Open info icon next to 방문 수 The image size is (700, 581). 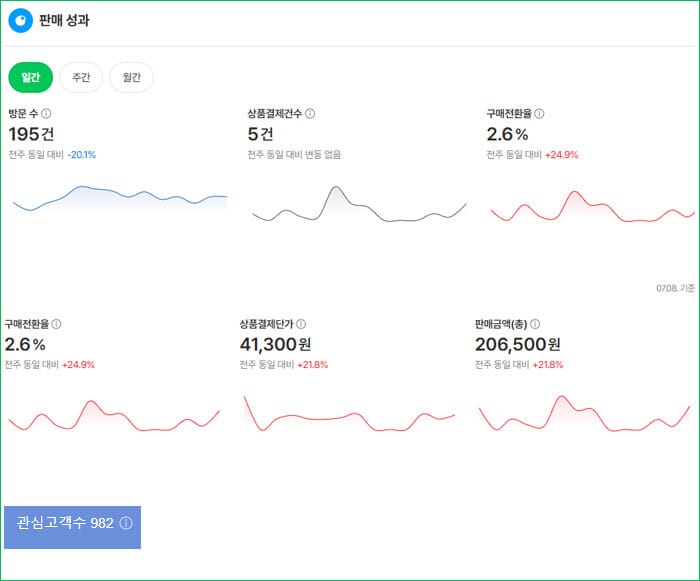[x=46, y=114]
